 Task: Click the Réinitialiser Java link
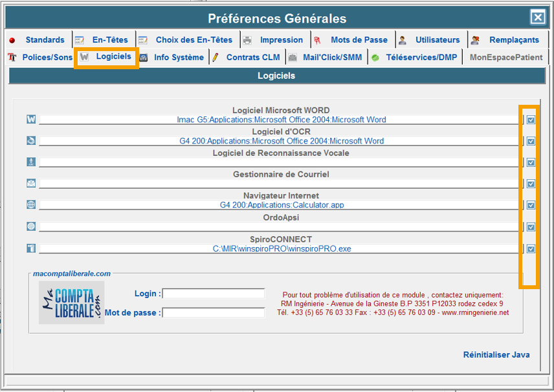496,354
